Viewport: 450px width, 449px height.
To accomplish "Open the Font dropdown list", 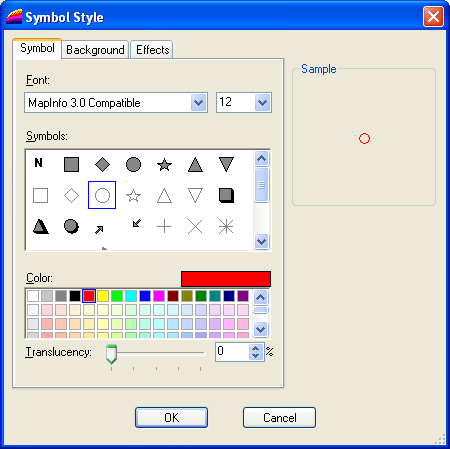I will (198, 103).
